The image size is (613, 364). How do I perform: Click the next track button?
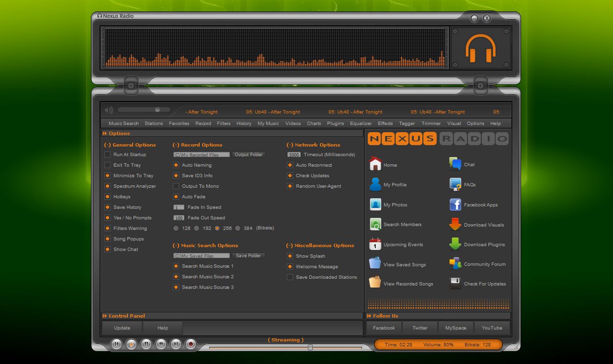coord(176,344)
